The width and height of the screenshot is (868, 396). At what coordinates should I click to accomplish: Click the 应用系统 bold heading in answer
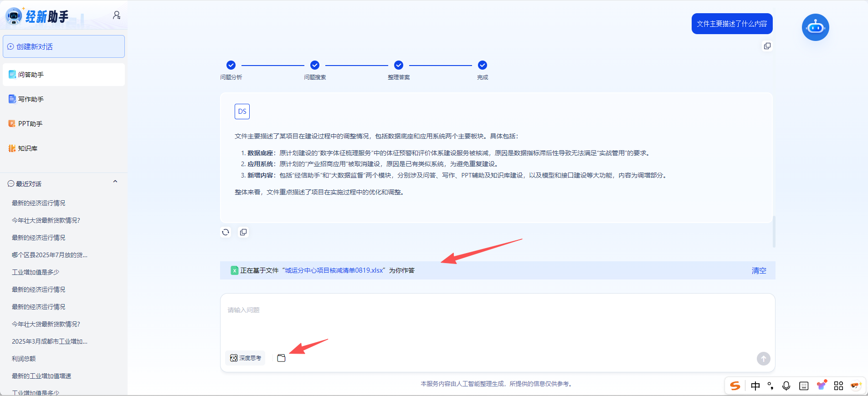tap(260, 164)
